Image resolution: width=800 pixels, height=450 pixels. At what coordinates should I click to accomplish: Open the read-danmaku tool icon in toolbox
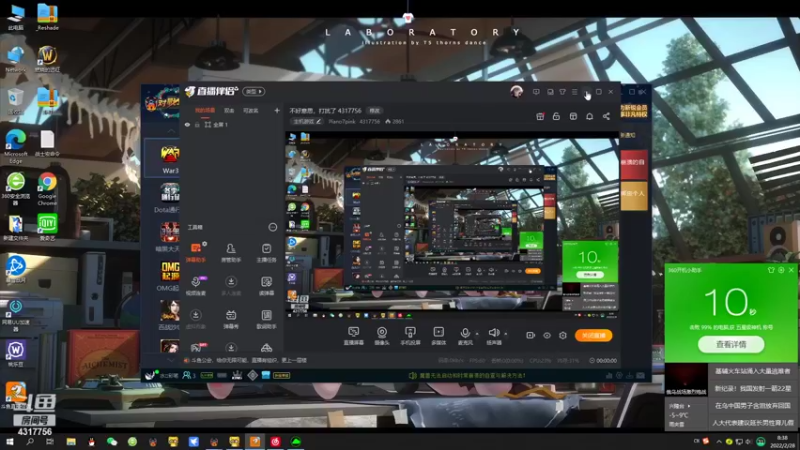pyautogui.click(x=266, y=282)
